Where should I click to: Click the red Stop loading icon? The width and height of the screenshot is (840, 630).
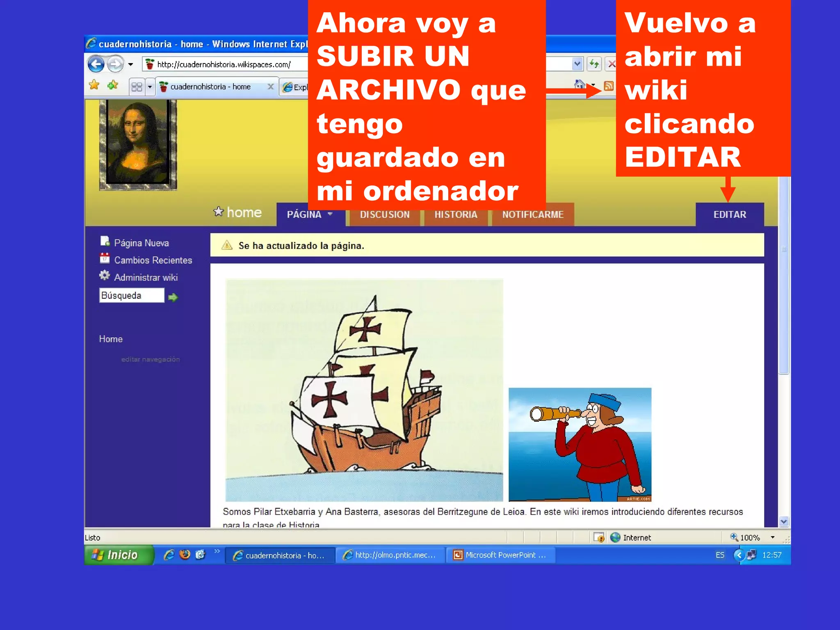611,64
